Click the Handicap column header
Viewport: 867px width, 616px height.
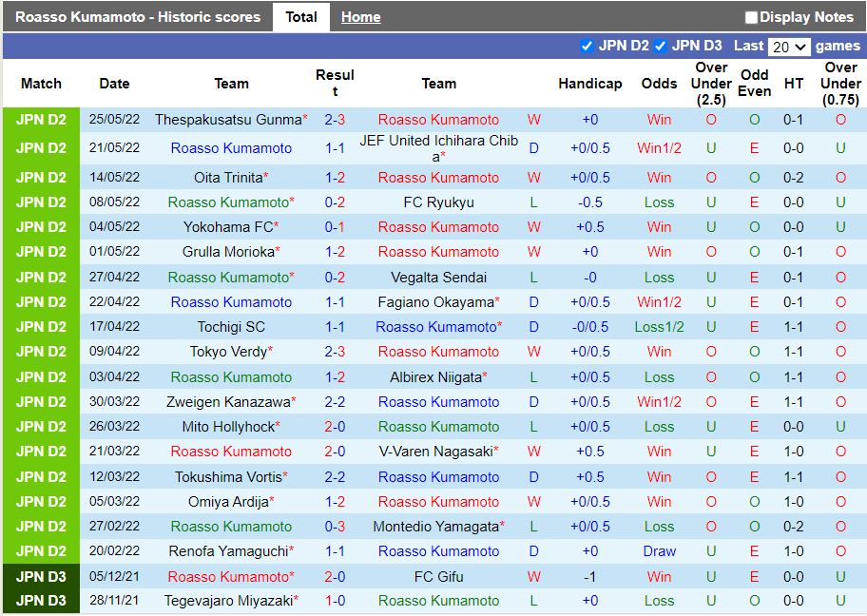click(590, 84)
